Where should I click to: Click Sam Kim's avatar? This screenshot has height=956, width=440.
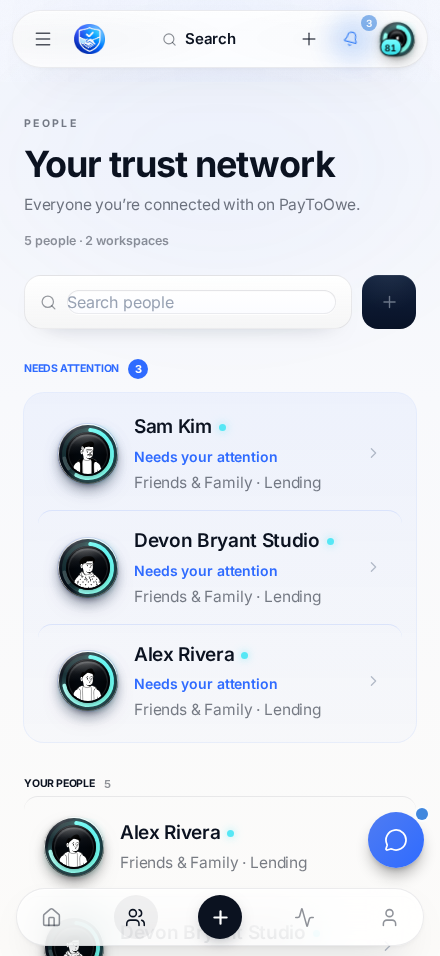point(88,454)
